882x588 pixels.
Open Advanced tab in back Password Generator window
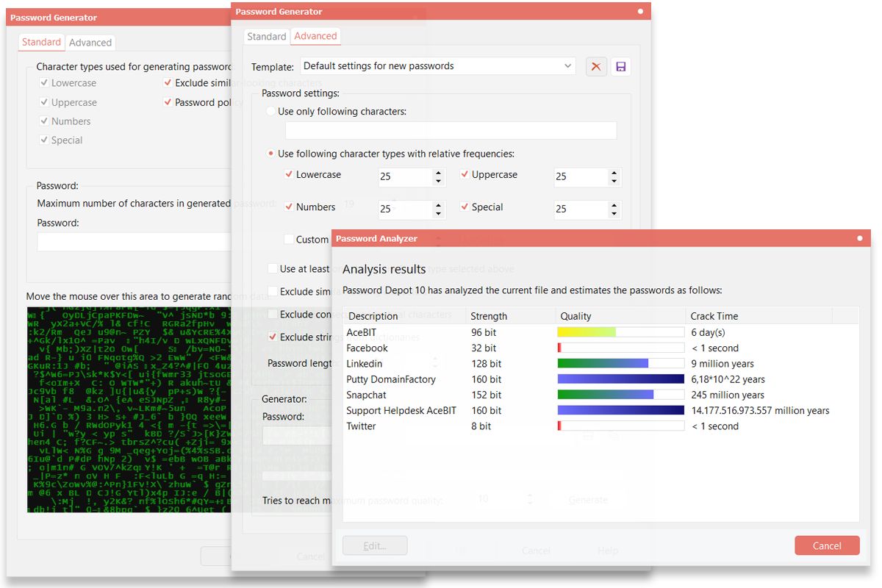(x=90, y=43)
